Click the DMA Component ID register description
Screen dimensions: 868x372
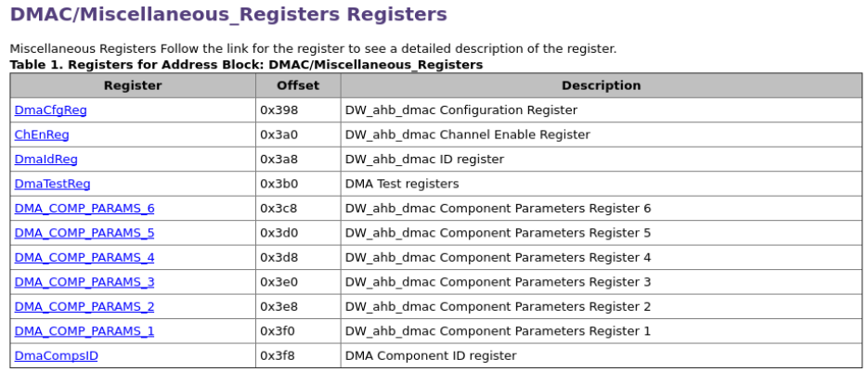point(431,355)
